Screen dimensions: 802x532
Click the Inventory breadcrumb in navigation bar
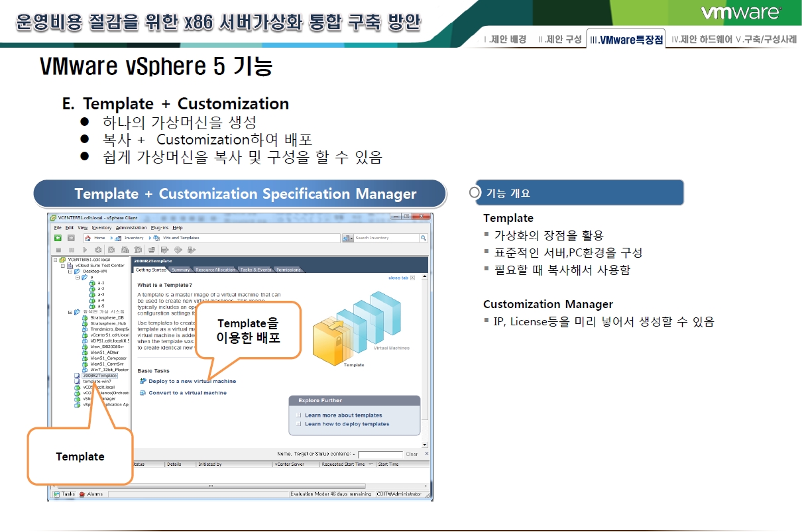click(x=133, y=238)
